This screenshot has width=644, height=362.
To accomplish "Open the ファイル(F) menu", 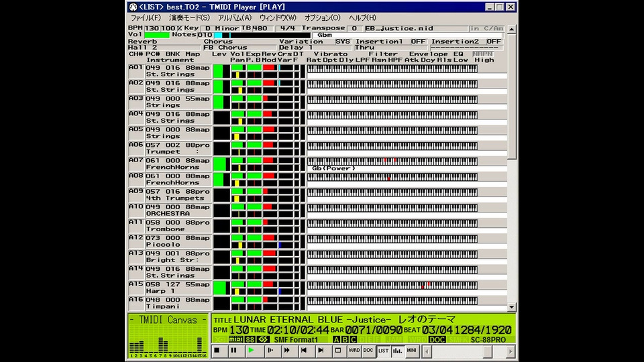I will tap(146, 17).
